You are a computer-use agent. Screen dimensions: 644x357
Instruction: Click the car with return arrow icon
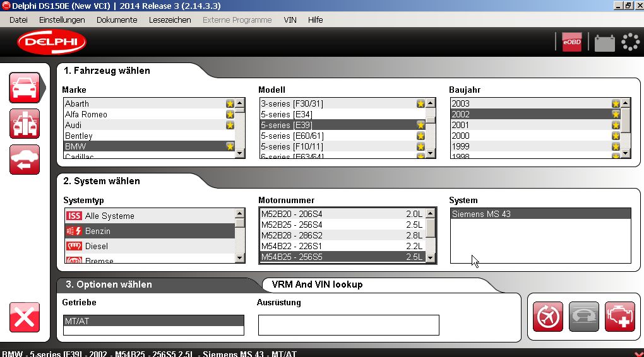coord(25,160)
